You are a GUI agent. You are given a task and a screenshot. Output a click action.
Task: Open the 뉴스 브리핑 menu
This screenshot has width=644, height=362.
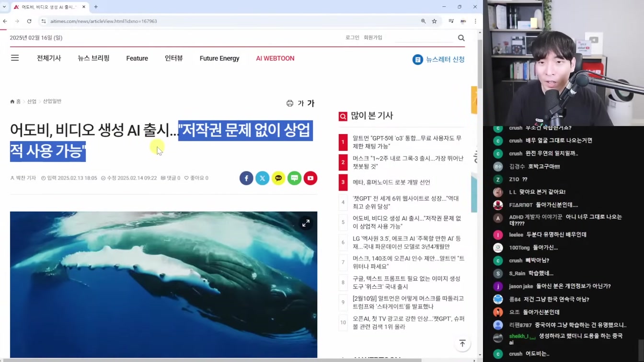(93, 58)
